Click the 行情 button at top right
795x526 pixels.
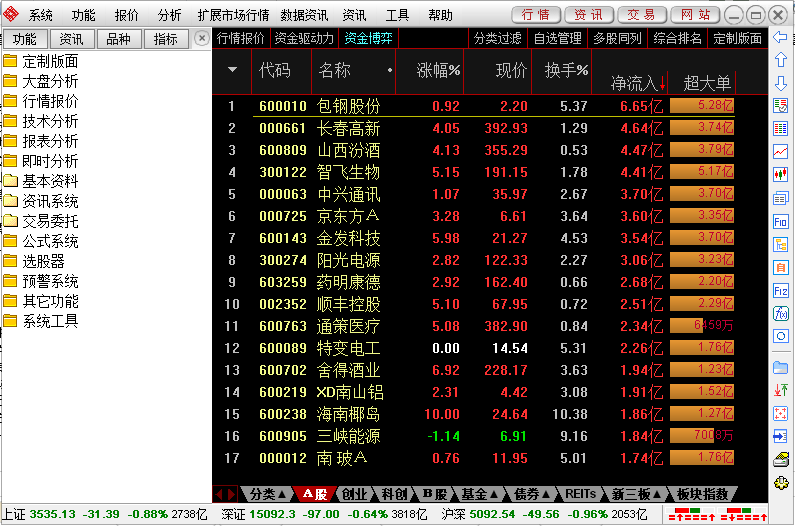(x=535, y=15)
